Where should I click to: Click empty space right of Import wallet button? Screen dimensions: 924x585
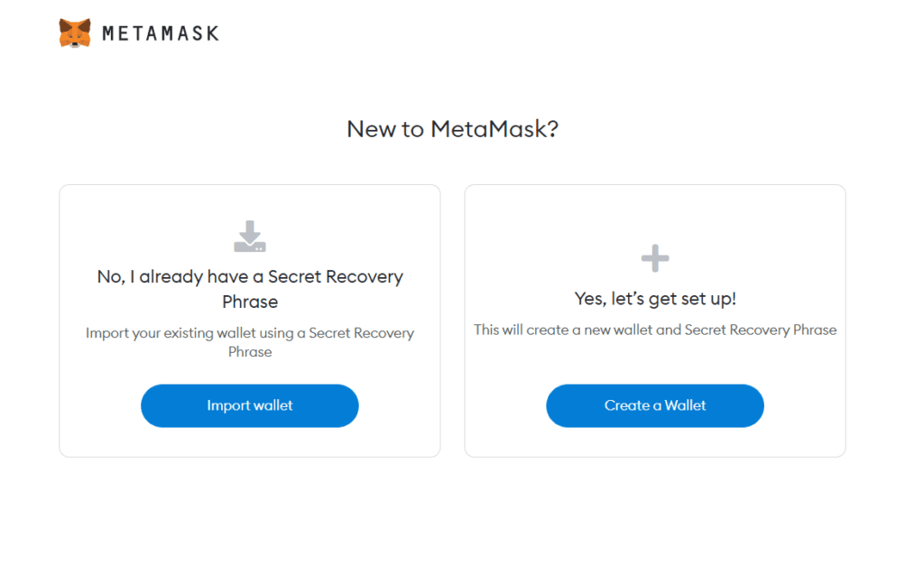click(x=398, y=405)
